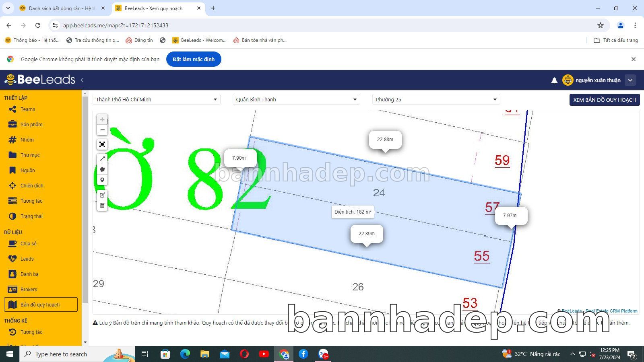
Task: Toggle fullscreen map view
Action: pos(102,144)
